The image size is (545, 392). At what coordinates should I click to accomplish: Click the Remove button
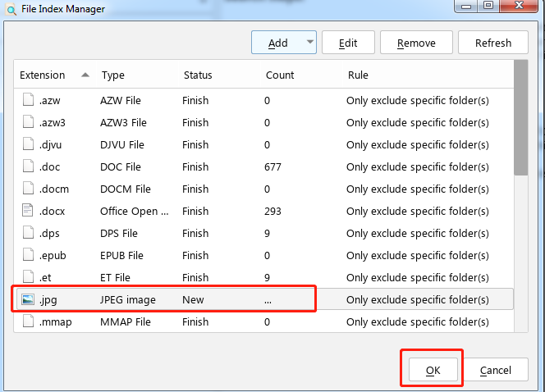point(416,43)
